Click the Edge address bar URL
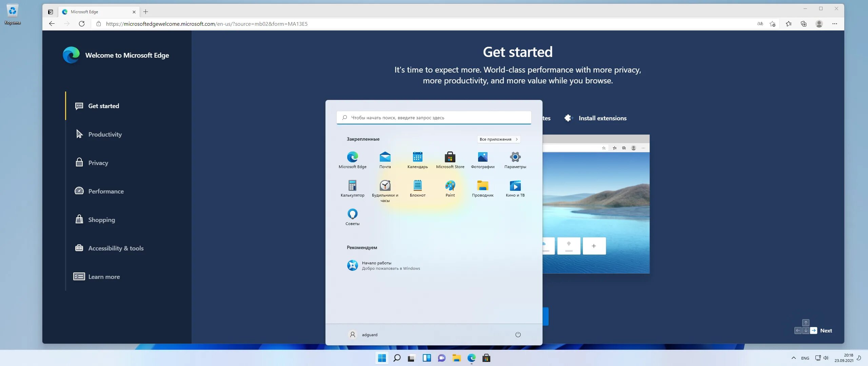This screenshot has width=868, height=366. pos(206,24)
